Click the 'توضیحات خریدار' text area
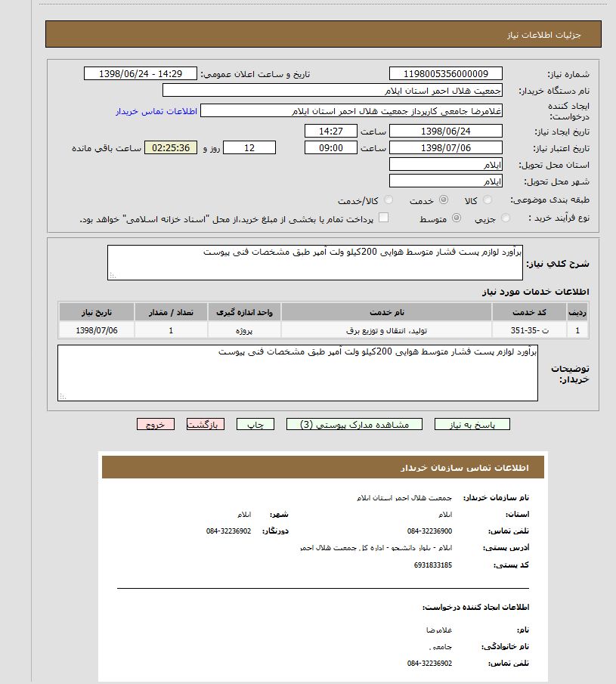 pyautogui.click(x=298, y=373)
